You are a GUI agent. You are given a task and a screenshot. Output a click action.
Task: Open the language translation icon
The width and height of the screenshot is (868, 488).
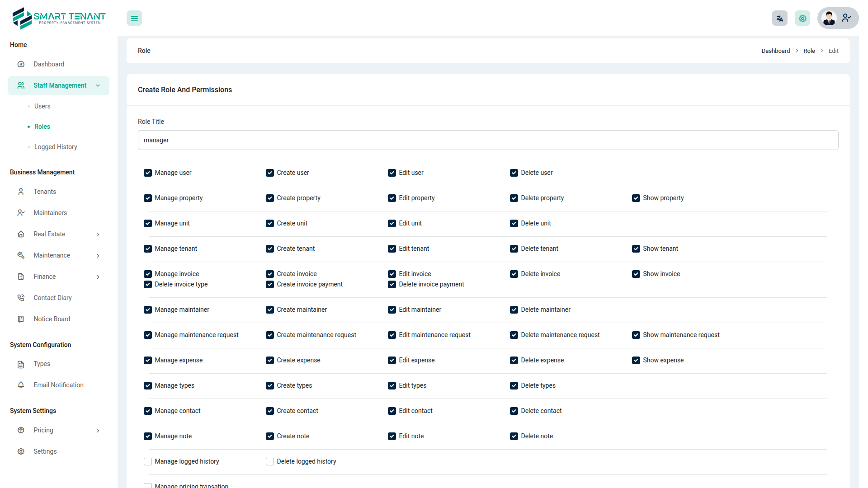[x=779, y=19]
